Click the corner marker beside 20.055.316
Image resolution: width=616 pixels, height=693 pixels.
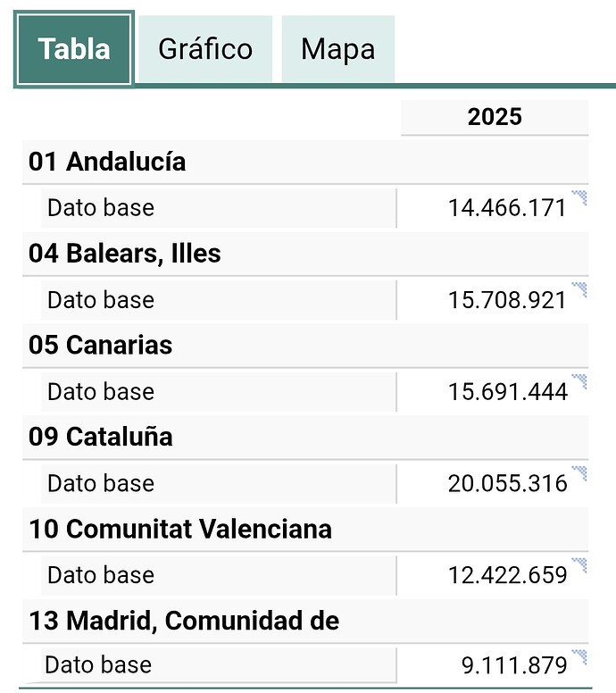click(x=579, y=473)
